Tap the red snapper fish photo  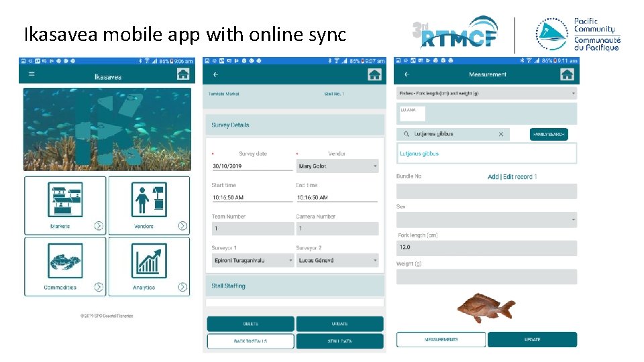click(x=486, y=308)
